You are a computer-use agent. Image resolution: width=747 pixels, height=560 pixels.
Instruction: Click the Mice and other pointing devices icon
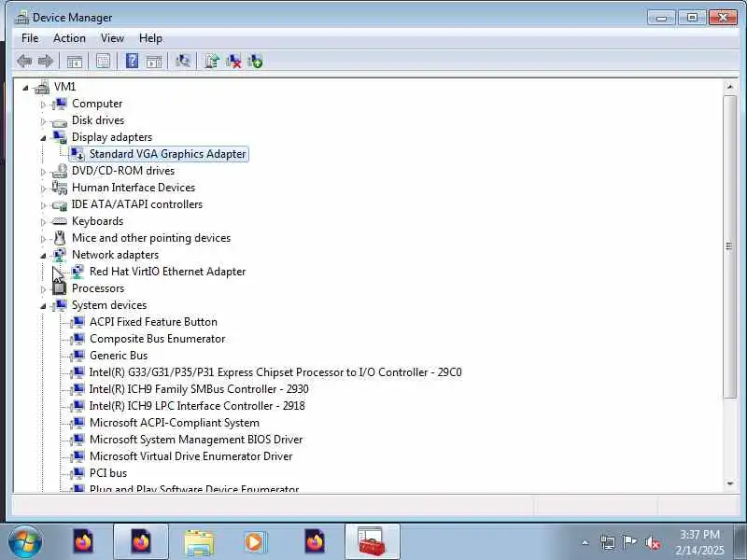click(x=60, y=238)
